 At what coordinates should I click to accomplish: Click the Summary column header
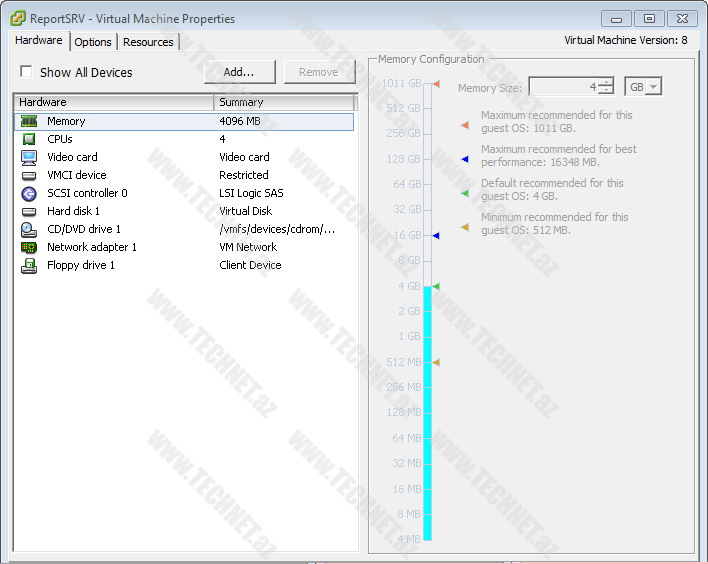(284, 102)
